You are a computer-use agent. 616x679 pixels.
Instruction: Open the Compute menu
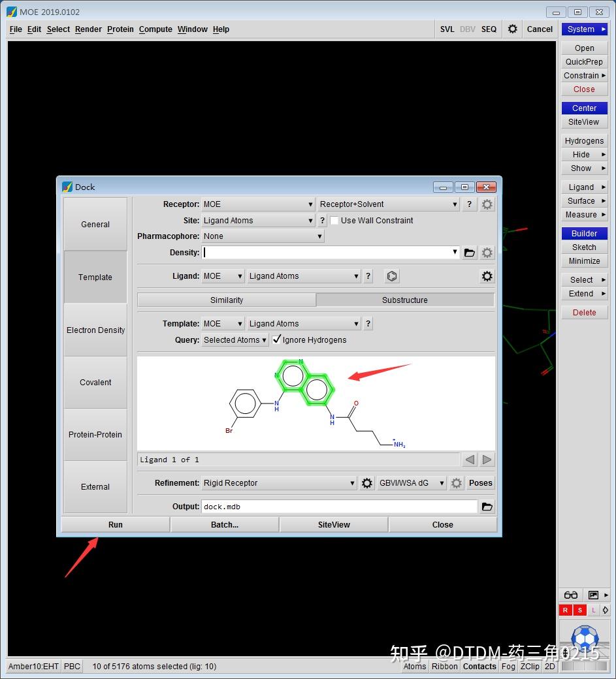pyautogui.click(x=155, y=29)
